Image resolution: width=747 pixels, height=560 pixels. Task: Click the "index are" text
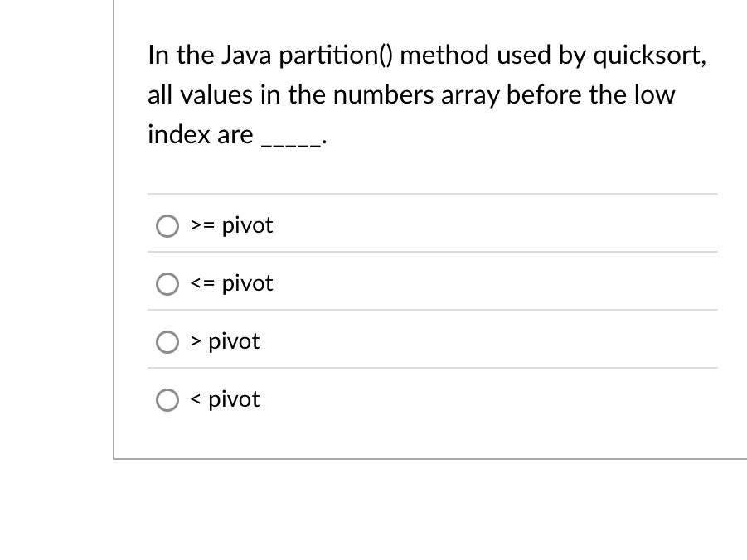coord(201,135)
